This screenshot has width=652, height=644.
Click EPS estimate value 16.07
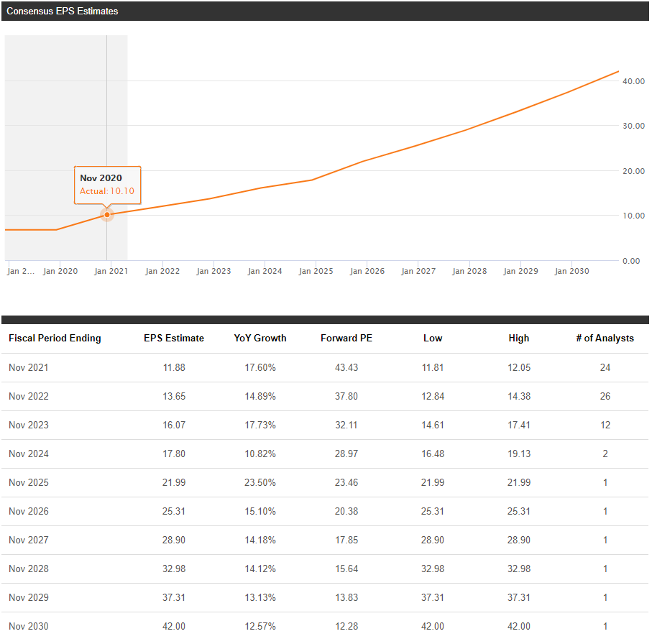pyautogui.click(x=174, y=425)
